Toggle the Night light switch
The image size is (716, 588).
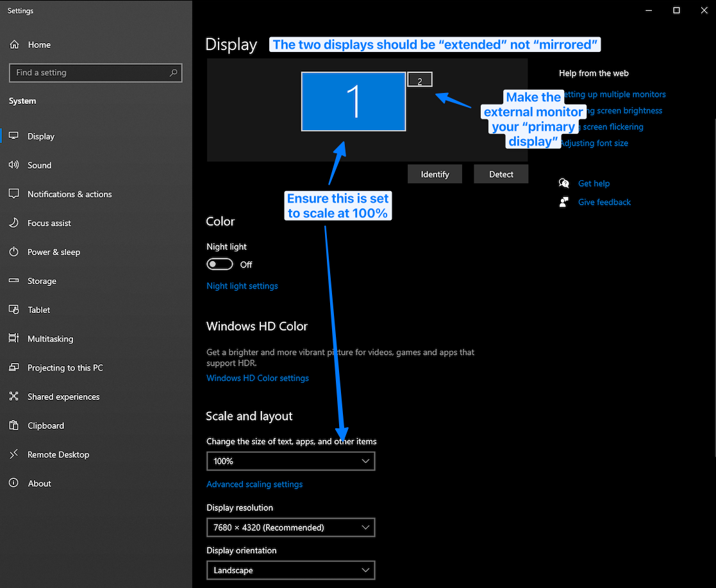219,264
